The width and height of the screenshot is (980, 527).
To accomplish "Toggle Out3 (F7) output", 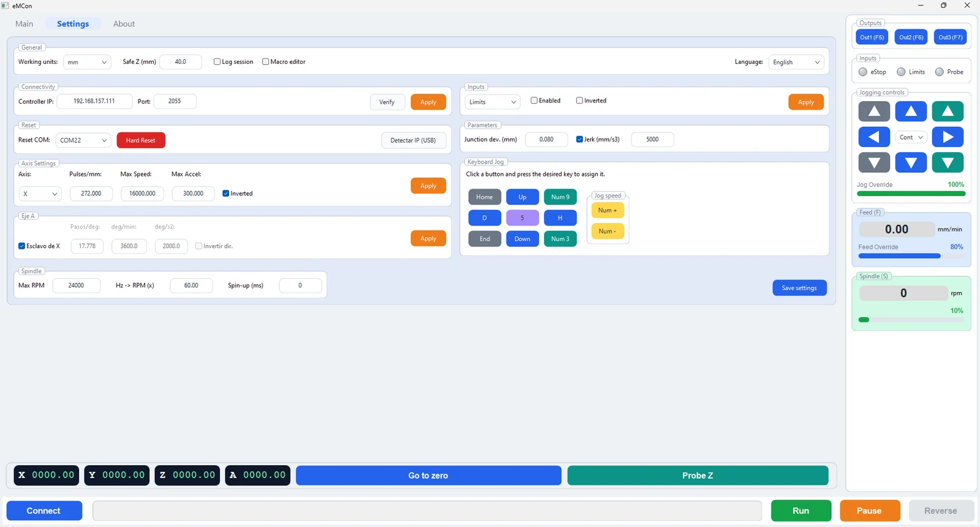I will pos(951,37).
